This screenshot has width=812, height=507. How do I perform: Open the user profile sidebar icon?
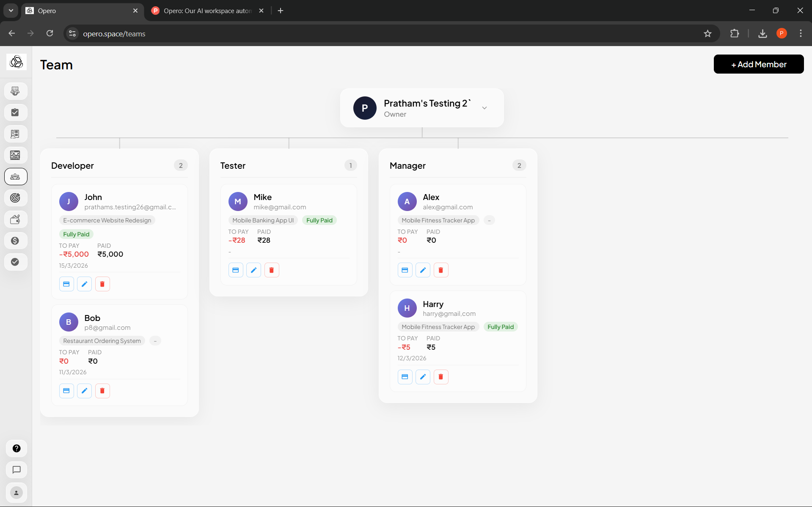(17, 493)
